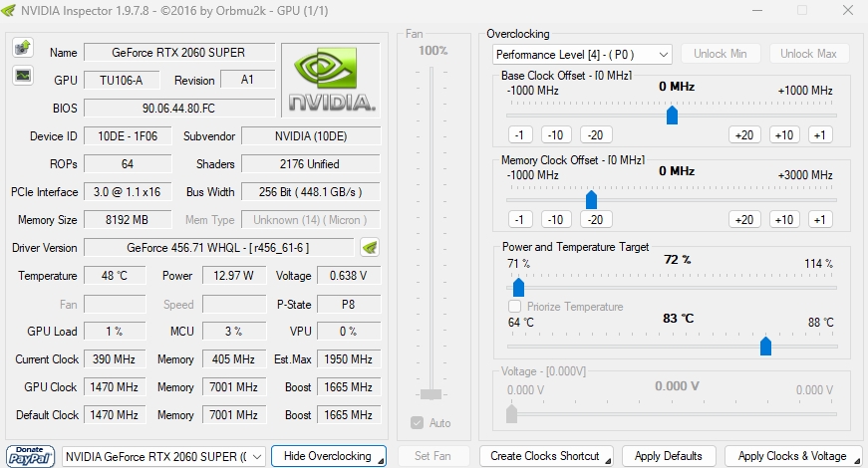Click Memory Clock Offset +20 button
This screenshot has width=868, height=468.
click(x=744, y=220)
